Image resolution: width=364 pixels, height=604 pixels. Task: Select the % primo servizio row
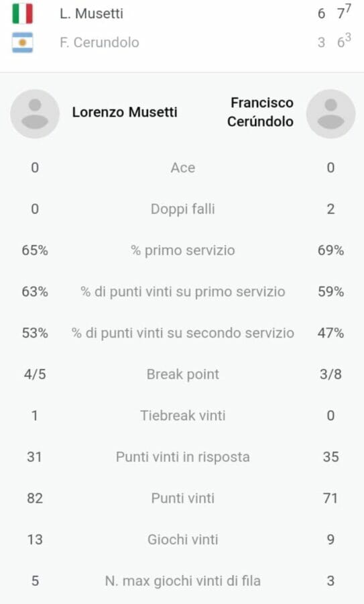[183, 250]
